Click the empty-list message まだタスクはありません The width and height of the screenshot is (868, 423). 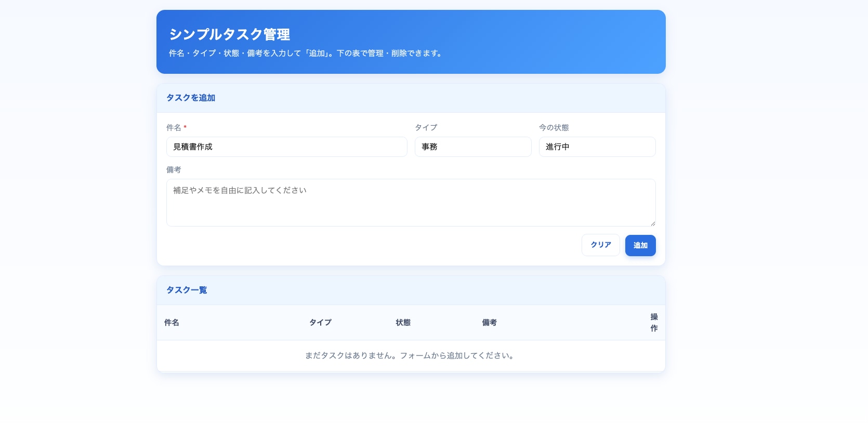tap(411, 356)
